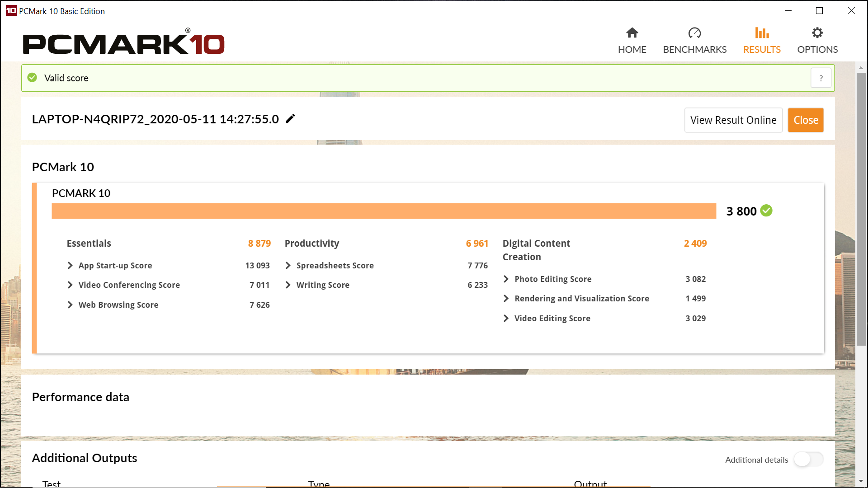Click the question mark help button
This screenshot has width=868, height=488.
821,78
